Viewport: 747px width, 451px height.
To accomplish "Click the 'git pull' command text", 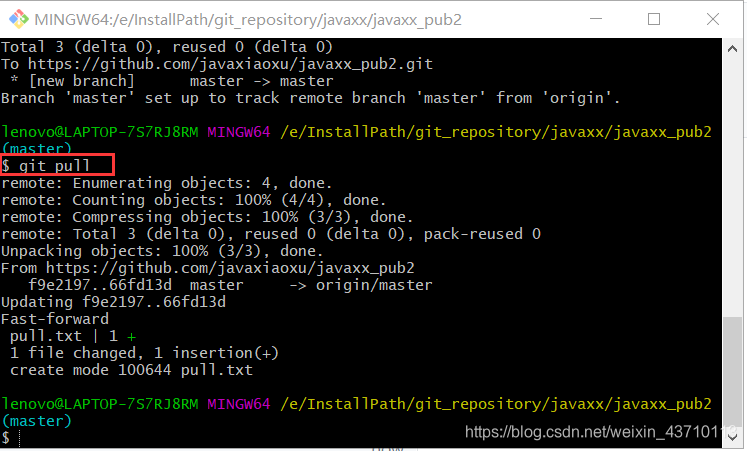I will (x=54, y=166).
